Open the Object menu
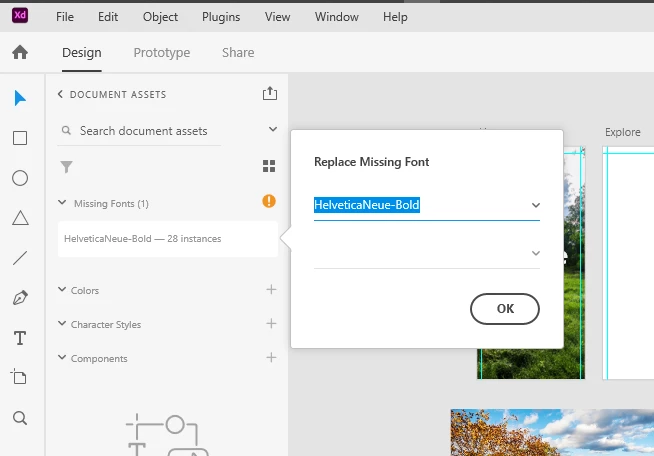 pyautogui.click(x=160, y=17)
